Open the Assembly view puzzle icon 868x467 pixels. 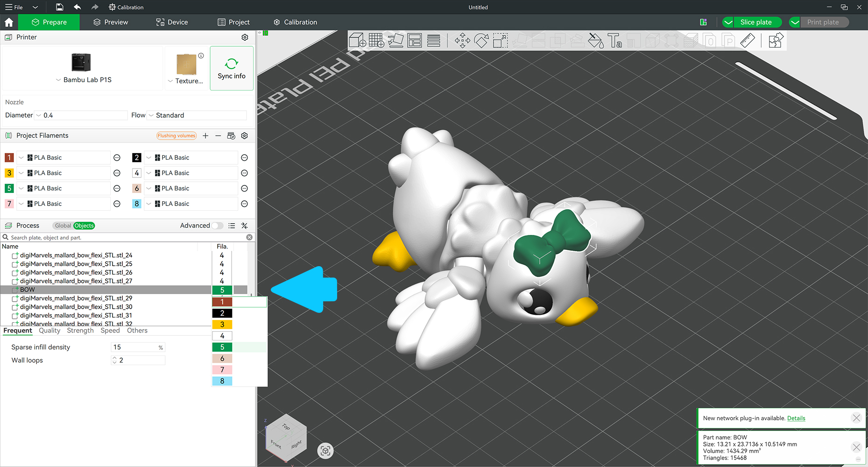[x=776, y=41]
